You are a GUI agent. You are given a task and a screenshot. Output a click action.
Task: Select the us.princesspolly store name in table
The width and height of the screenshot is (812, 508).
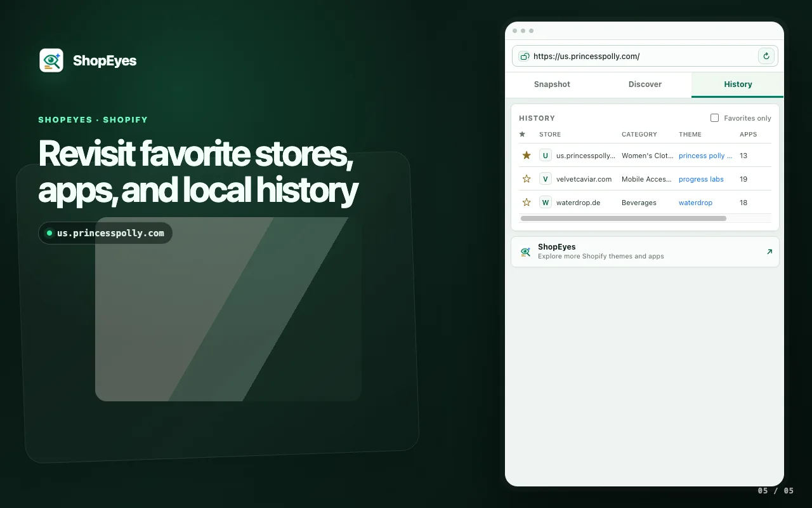(x=586, y=156)
